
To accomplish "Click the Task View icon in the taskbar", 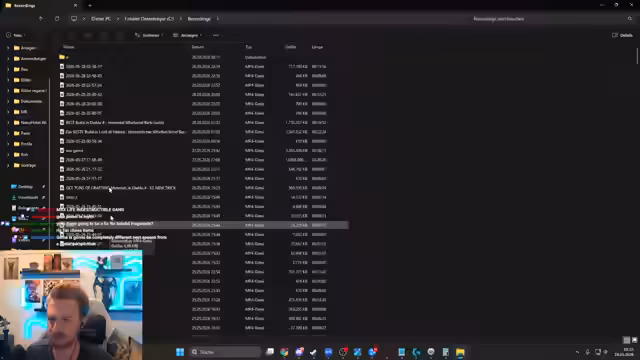I will pos(270,352).
